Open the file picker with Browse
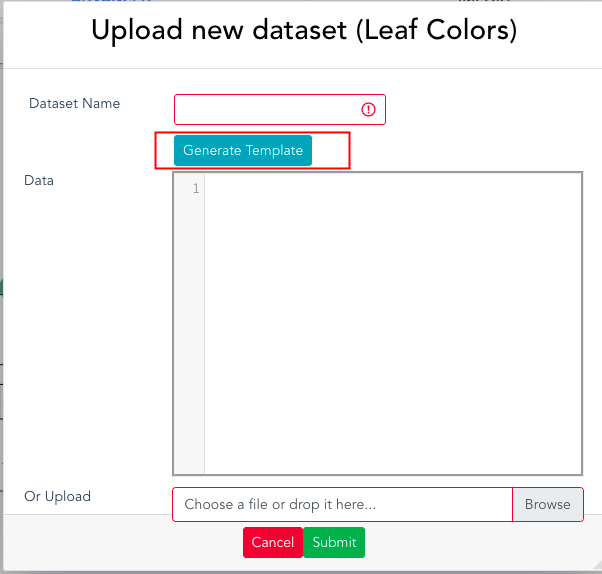Image resolution: width=602 pixels, height=574 pixels. 547,504
